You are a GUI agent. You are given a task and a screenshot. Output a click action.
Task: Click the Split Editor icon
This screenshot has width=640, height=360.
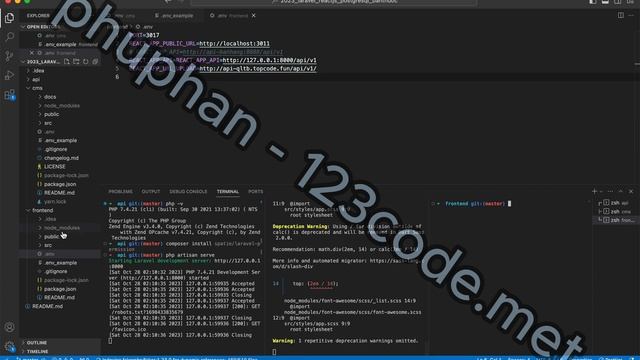[x=620, y=16]
